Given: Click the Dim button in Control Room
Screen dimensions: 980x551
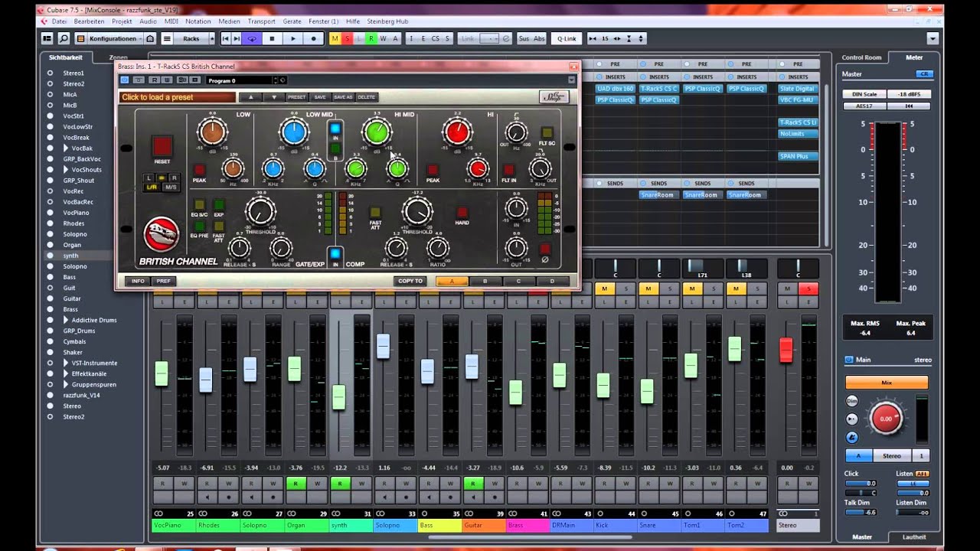Looking at the screenshot, I should [852, 401].
